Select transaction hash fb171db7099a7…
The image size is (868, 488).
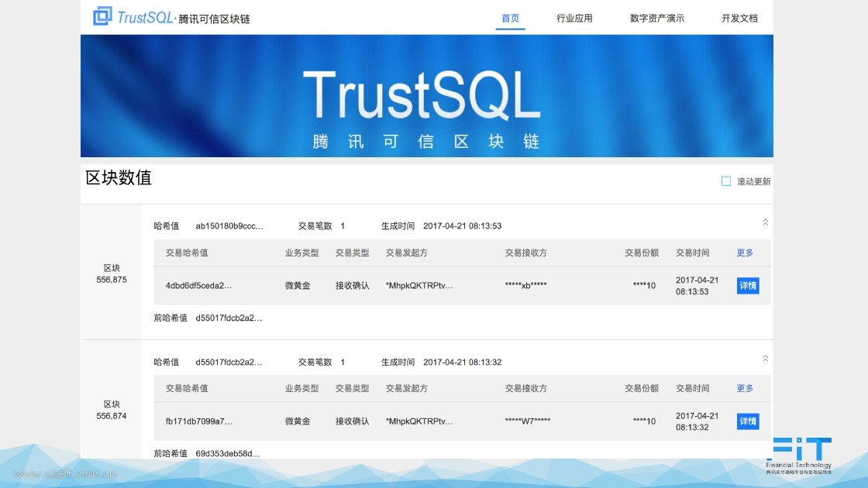click(198, 421)
